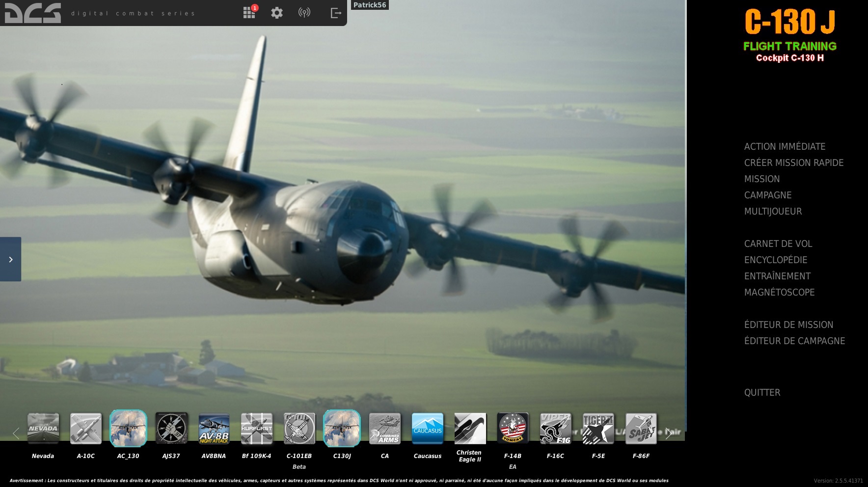The image size is (868, 487).
Task: Choose the Combined Arms module icon
Action: [385, 429]
